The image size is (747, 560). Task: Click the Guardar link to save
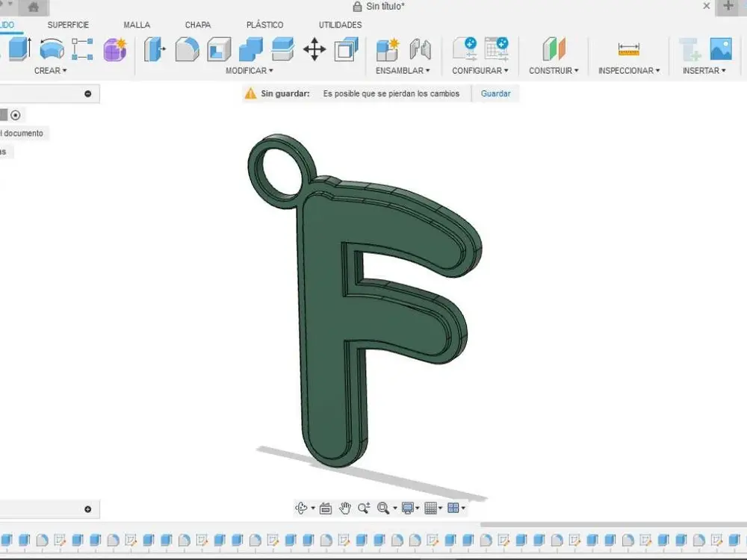[495, 93]
